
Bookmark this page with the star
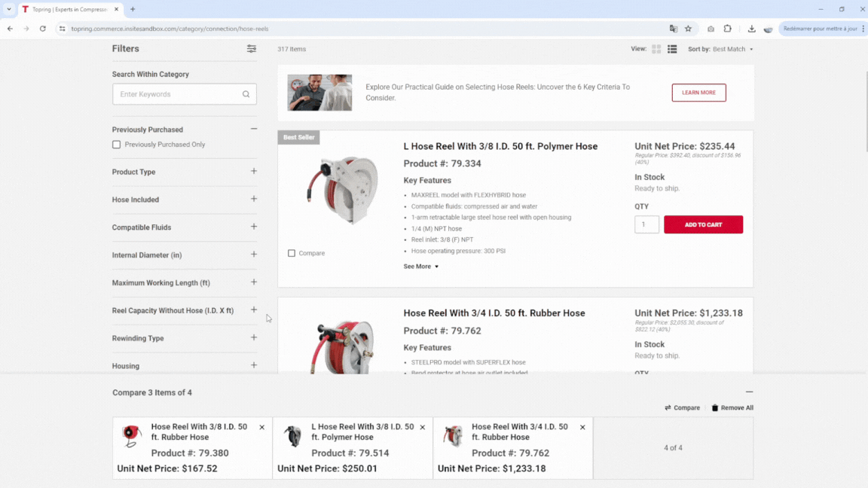[x=688, y=29]
